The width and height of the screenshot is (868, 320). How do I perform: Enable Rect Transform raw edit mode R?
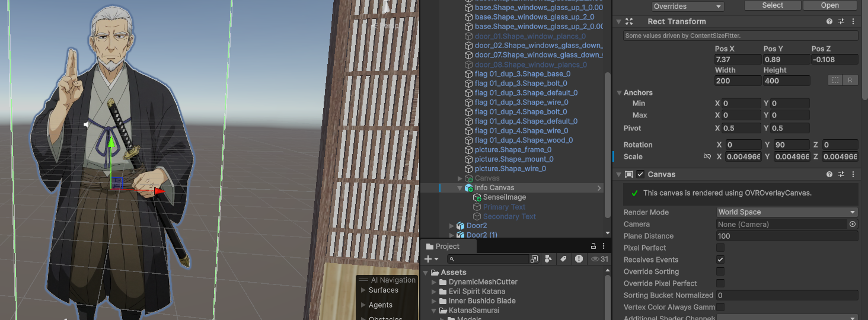tap(850, 80)
